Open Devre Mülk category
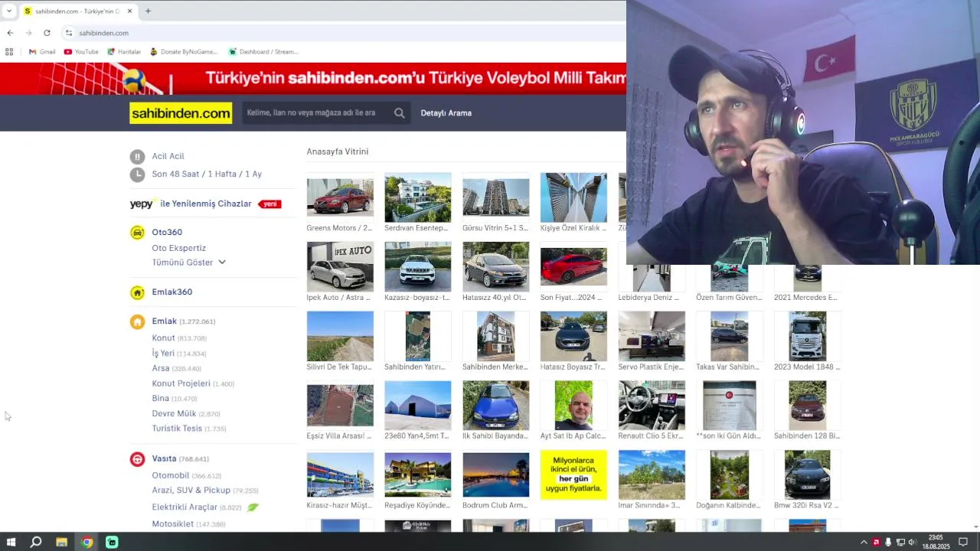The width and height of the screenshot is (980, 551). click(174, 414)
